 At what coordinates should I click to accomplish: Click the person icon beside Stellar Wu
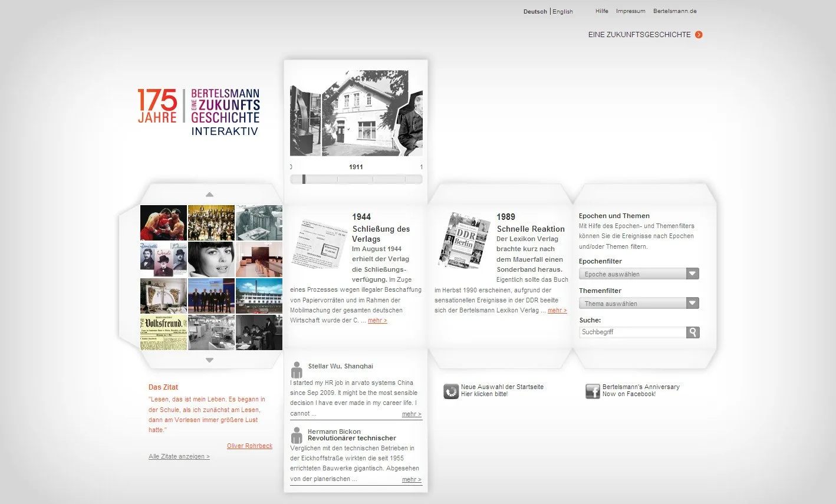point(297,370)
